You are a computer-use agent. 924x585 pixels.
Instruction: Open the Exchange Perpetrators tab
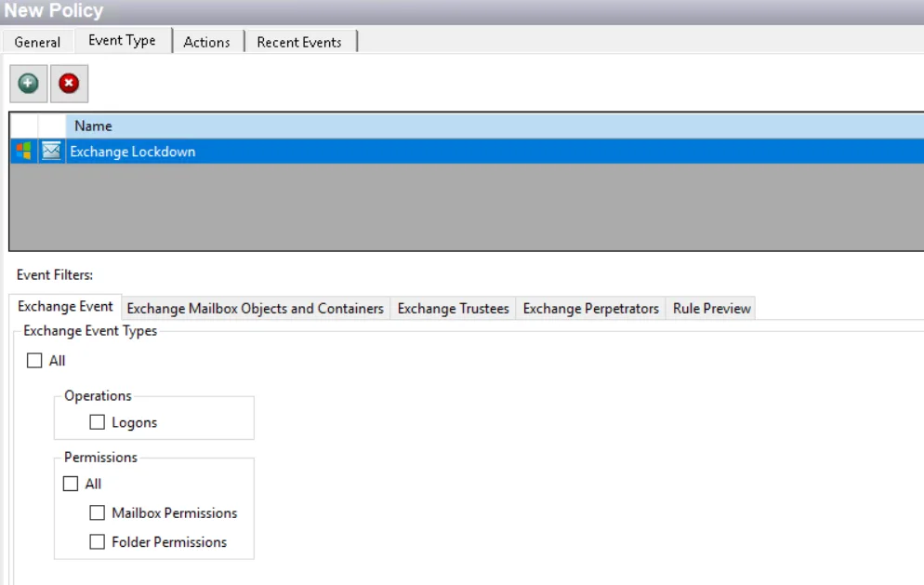pos(591,309)
